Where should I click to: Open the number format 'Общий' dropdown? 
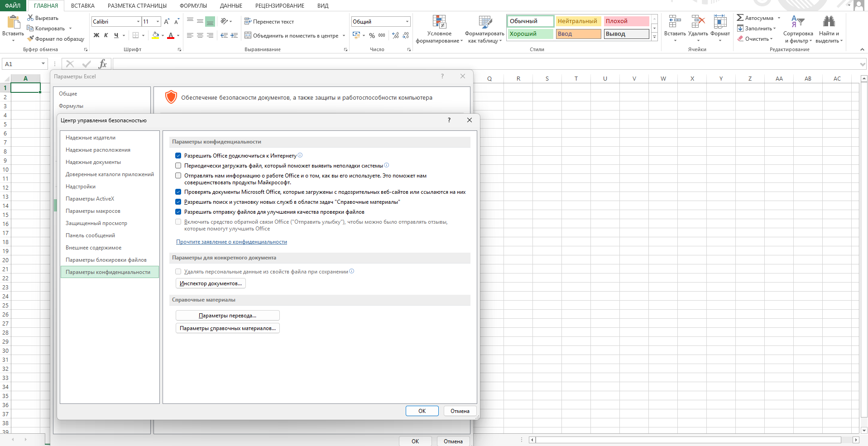click(407, 21)
